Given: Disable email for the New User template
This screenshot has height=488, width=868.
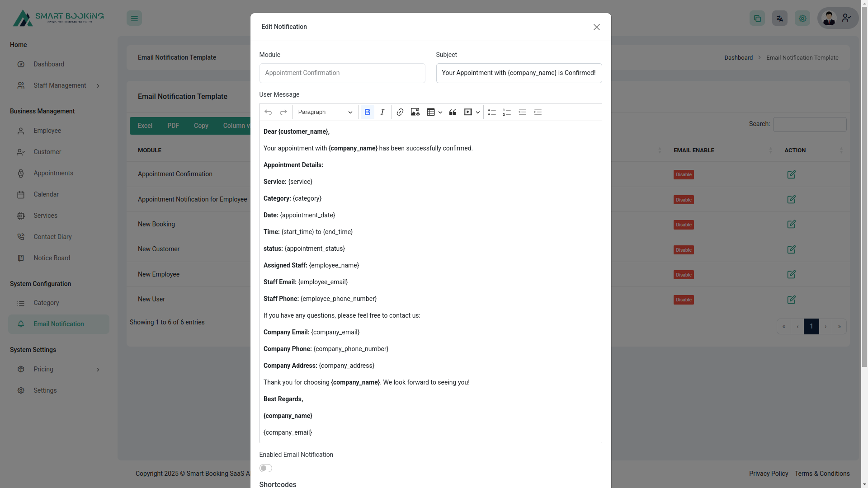Looking at the screenshot, I should (x=683, y=300).
